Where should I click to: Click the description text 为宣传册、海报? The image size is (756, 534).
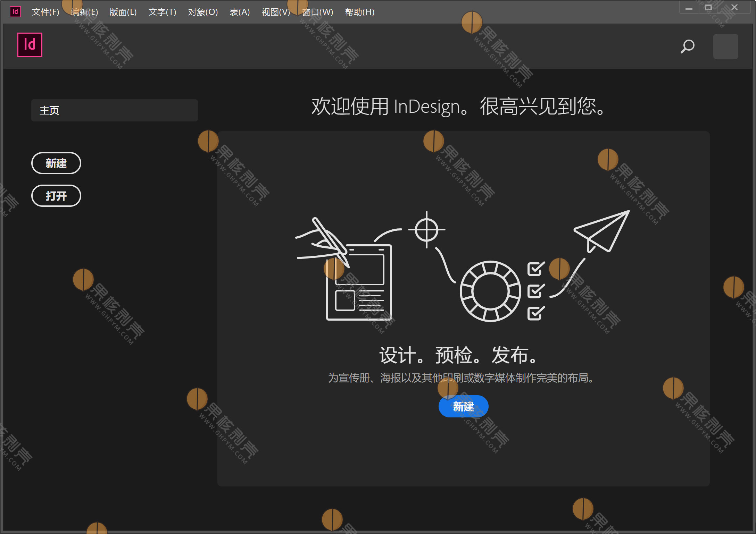[x=462, y=378]
